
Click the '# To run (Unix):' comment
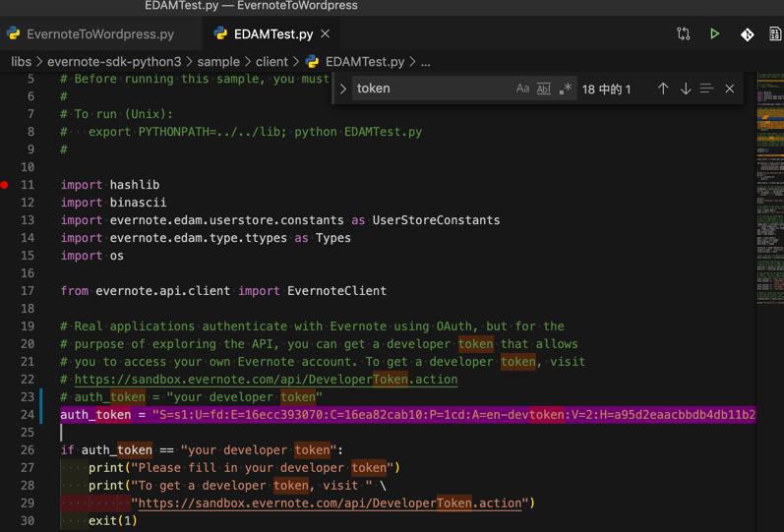[x=116, y=114]
